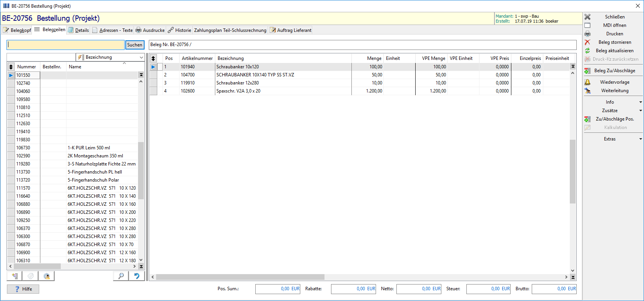Select position 2 SCHRAUBANKER 10X140 TYP SS
Screen dimensions: 644x301
pos(359,75)
